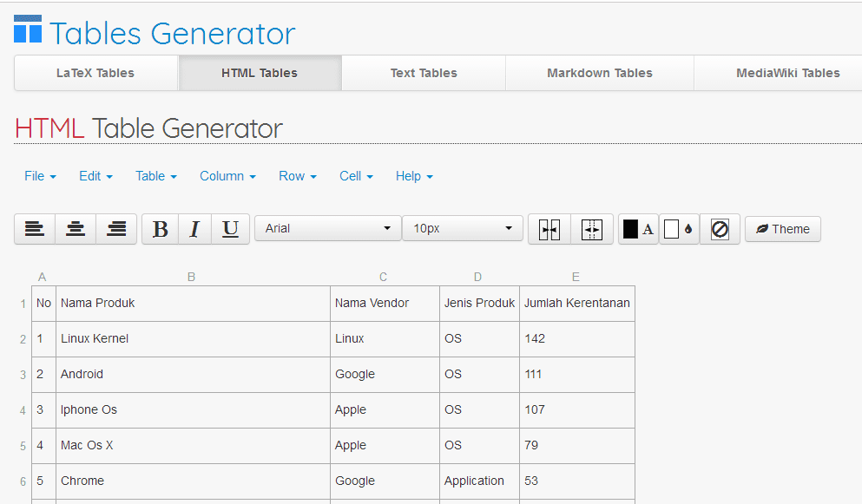The height and width of the screenshot is (504, 862).
Task: Select the "Linux Kernel" cell
Action: click(x=193, y=339)
